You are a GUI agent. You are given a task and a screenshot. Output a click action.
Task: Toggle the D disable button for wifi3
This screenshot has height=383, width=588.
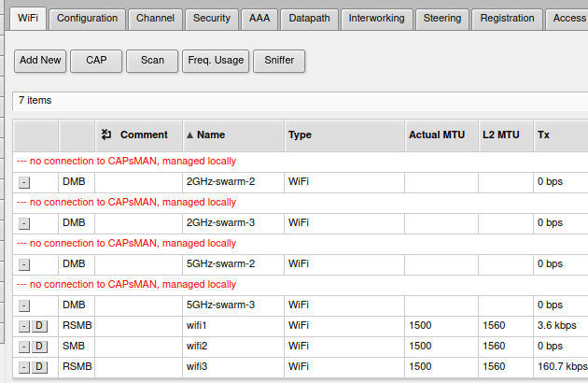39,367
